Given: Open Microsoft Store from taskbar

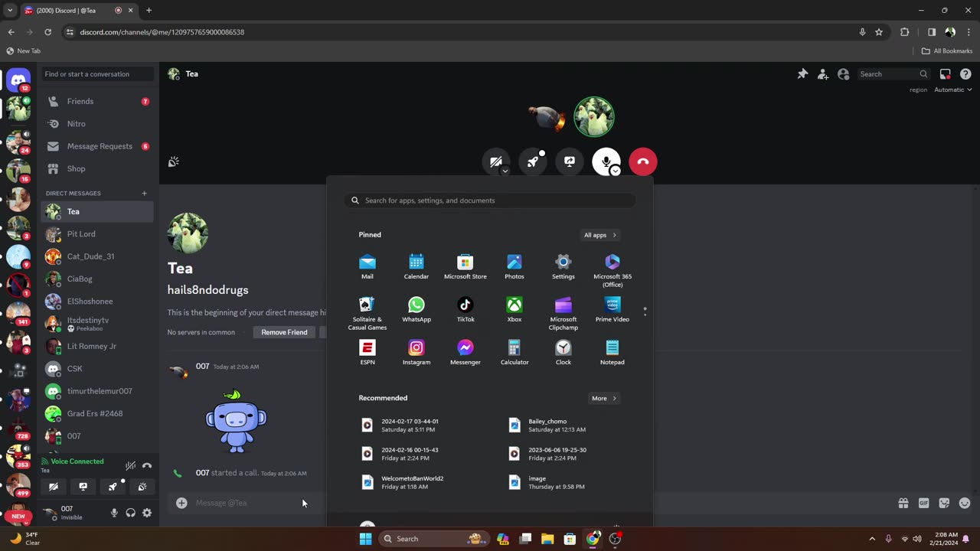Looking at the screenshot, I should (x=570, y=539).
